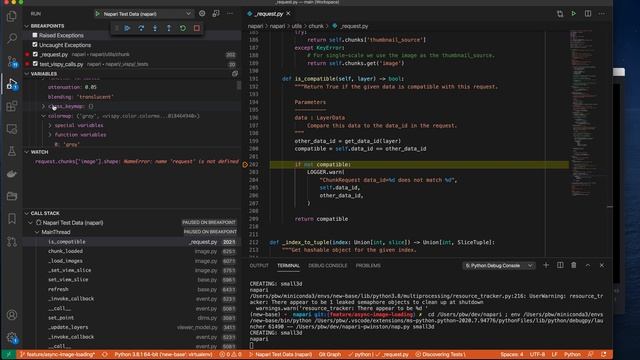Disable the test_vispy_calls.py breakpoint checkbox
This screenshot has width=640, height=360.
tap(35, 64)
